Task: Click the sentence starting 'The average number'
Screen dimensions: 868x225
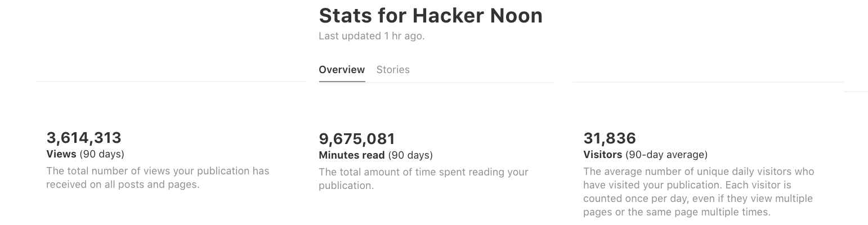Action: point(699,172)
